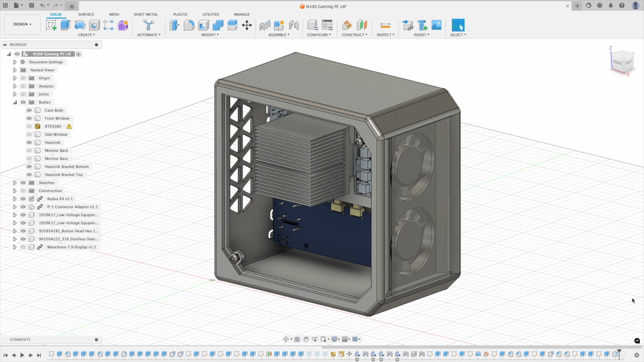This screenshot has width=644, height=362.
Task: Click the Measure tool under Inspect
Action: click(x=385, y=25)
